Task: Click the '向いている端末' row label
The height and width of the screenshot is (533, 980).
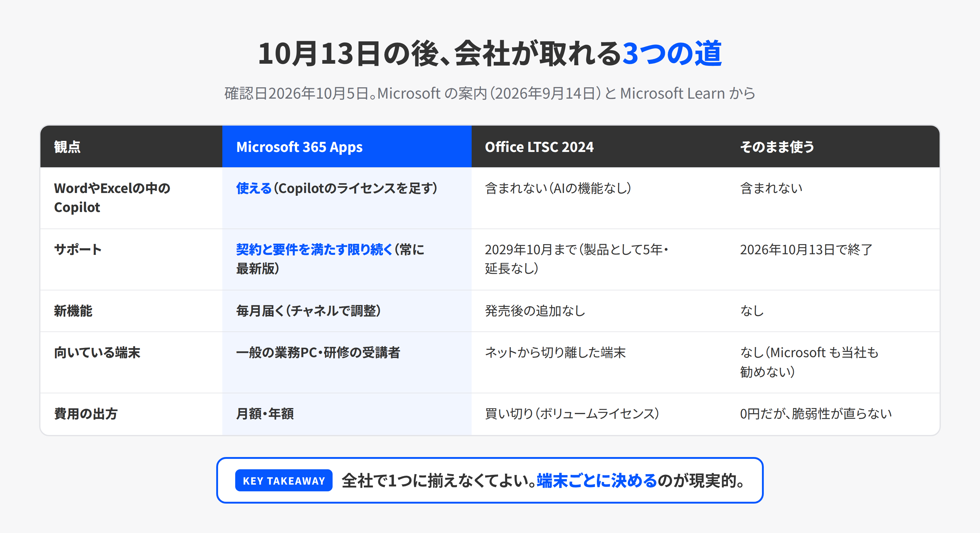Action: pos(131,362)
